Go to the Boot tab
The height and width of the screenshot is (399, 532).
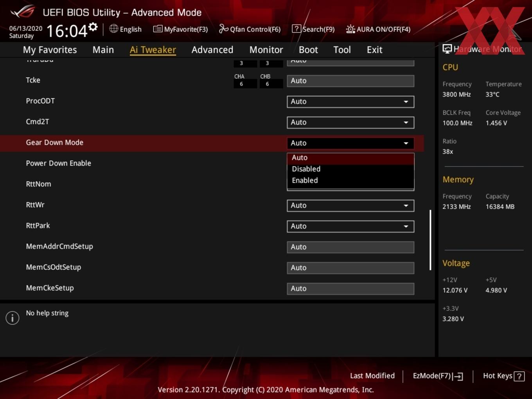point(308,50)
